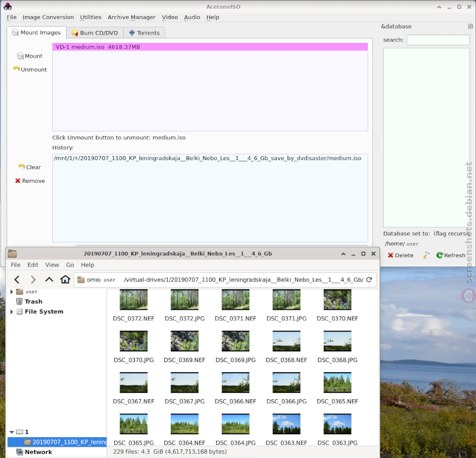Open the file manager Help menu
The width and height of the screenshot is (476, 458).
87,265
